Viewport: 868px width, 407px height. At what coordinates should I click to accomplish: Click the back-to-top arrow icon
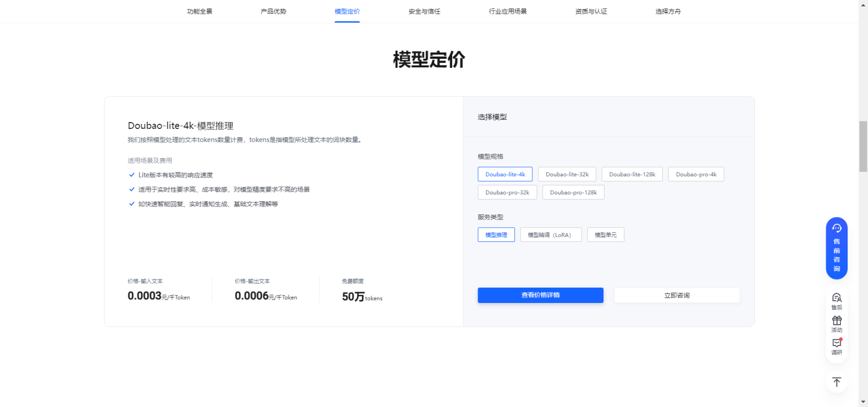tap(836, 382)
